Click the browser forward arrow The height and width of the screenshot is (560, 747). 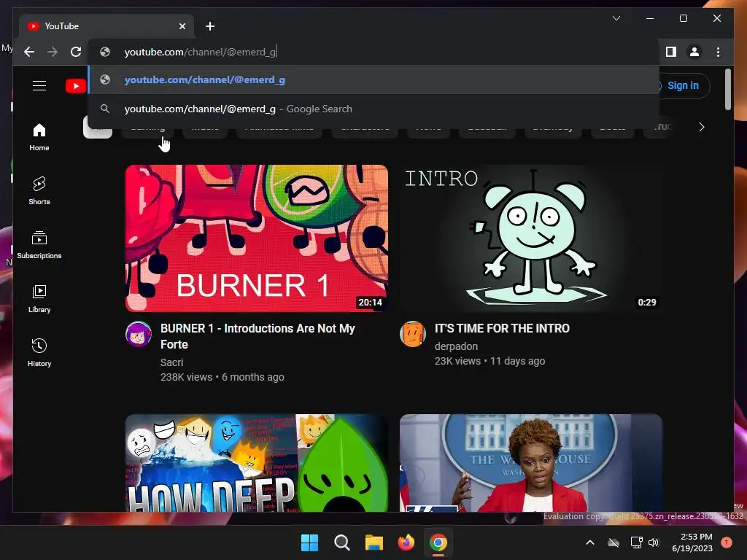[x=53, y=52]
